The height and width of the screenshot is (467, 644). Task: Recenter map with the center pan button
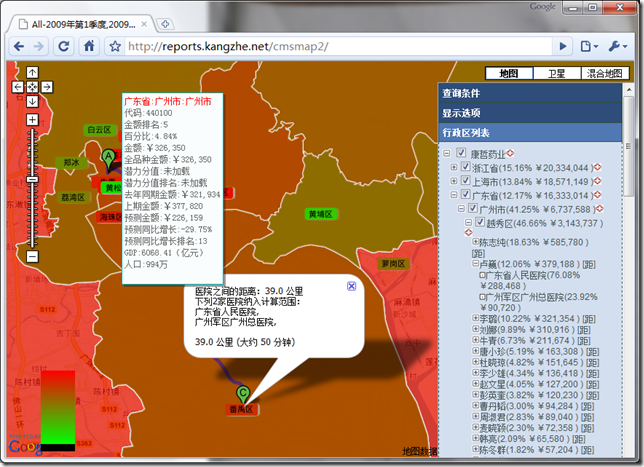pyautogui.click(x=32, y=87)
